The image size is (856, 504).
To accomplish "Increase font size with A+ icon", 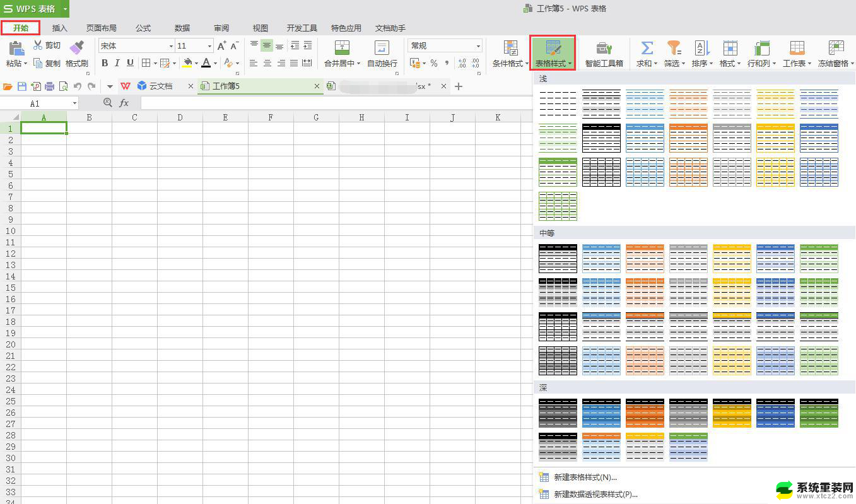I will pyautogui.click(x=221, y=45).
